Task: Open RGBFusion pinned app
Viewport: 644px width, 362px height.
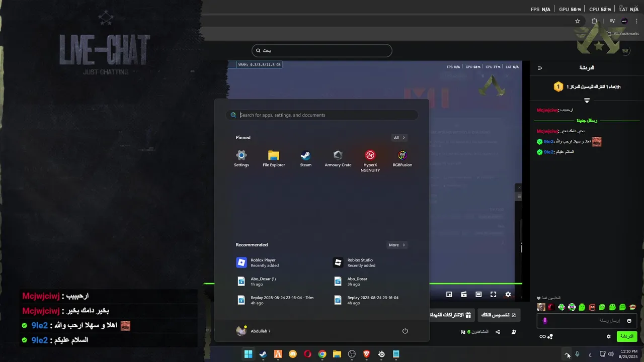Action: tap(403, 158)
